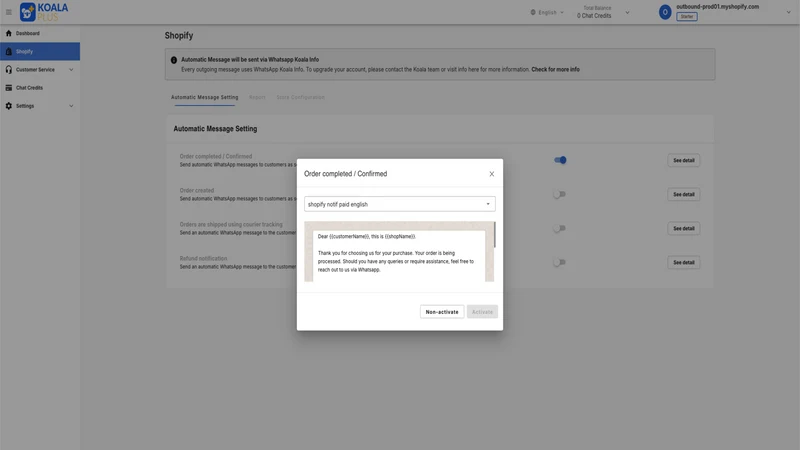The image size is (800, 450).
Task: Expand the Customer Service submenu chevron
Action: 71,69
